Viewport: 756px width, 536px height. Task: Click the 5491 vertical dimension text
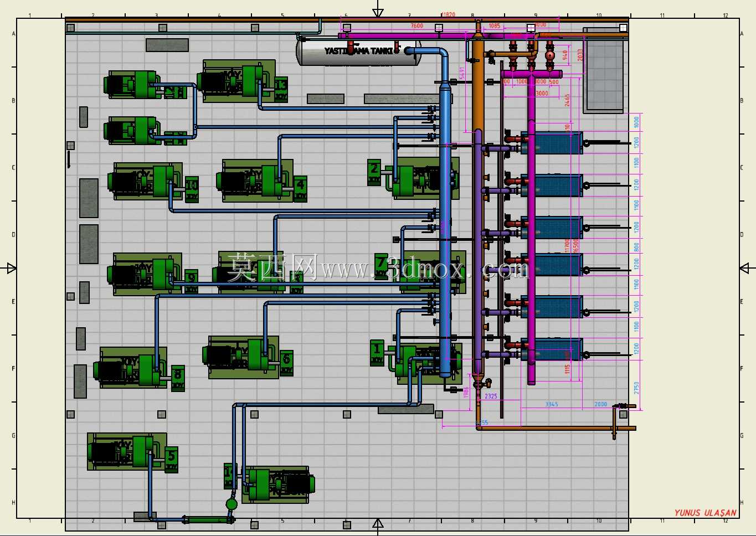point(461,73)
